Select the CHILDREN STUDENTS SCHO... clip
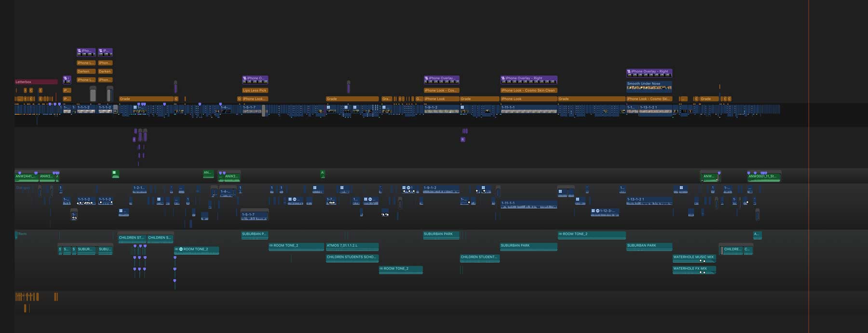Screen dimensions: 868x333 click(x=352, y=258)
